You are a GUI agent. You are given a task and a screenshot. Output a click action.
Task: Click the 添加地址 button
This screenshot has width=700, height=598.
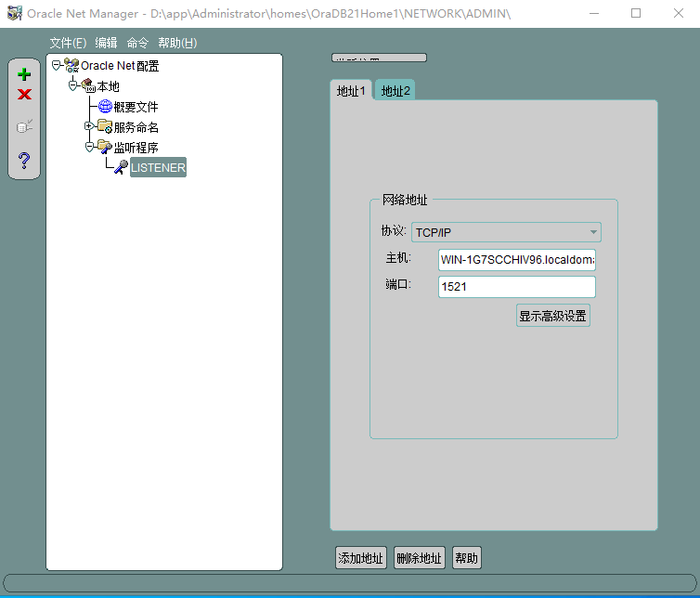361,558
